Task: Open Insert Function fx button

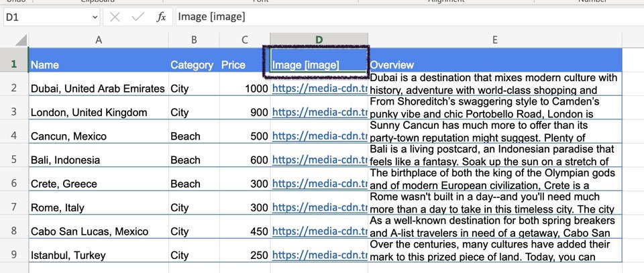Action: (x=161, y=17)
